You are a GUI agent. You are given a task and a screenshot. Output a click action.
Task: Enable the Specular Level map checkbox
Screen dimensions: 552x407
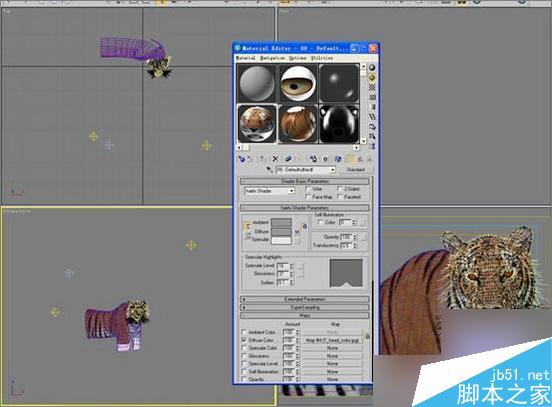point(244,364)
